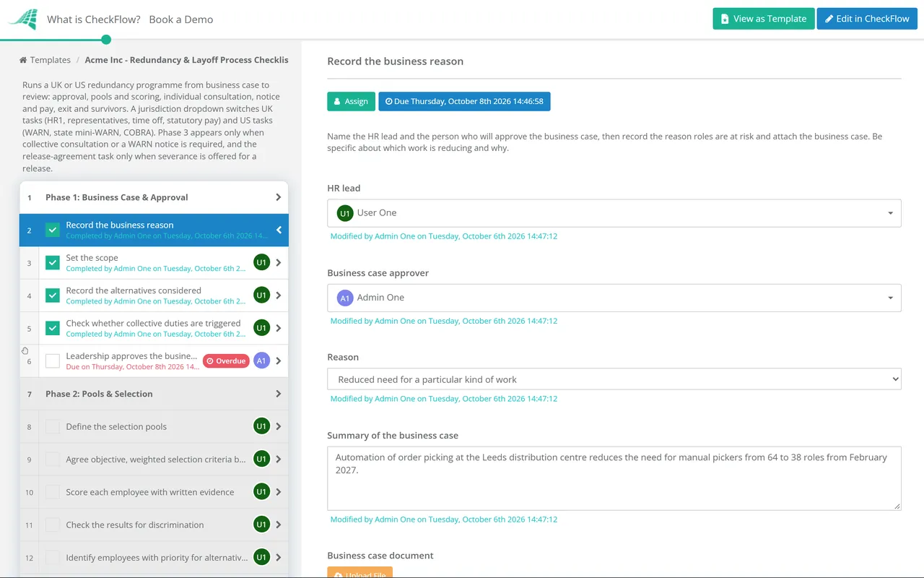Viewport: 924px width, 578px height.
Task: Open chevron arrow on Leadership approves row
Action: tap(279, 361)
